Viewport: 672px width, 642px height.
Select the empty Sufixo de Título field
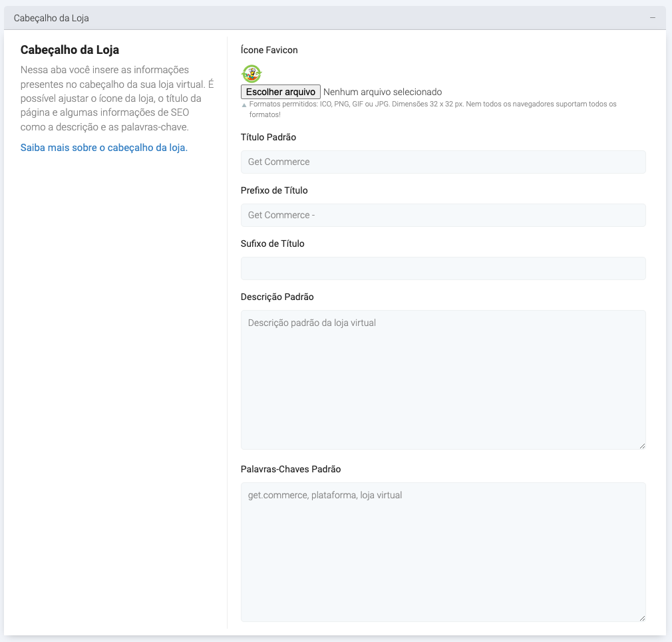pyautogui.click(x=443, y=268)
